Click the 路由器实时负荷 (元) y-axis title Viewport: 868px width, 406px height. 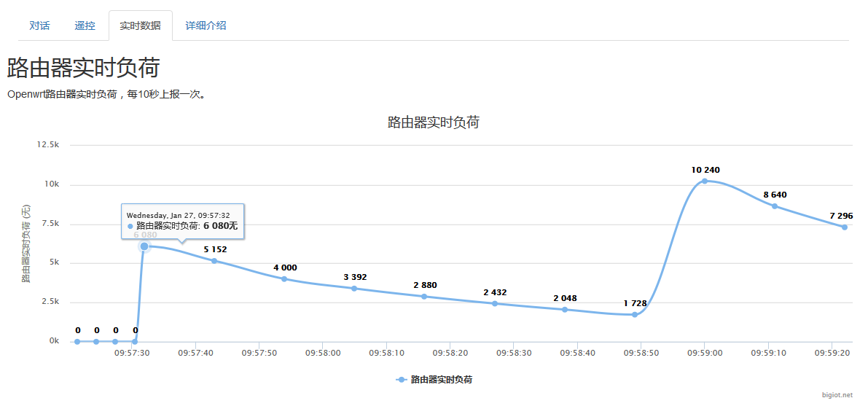pyautogui.click(x=26, y=243)
